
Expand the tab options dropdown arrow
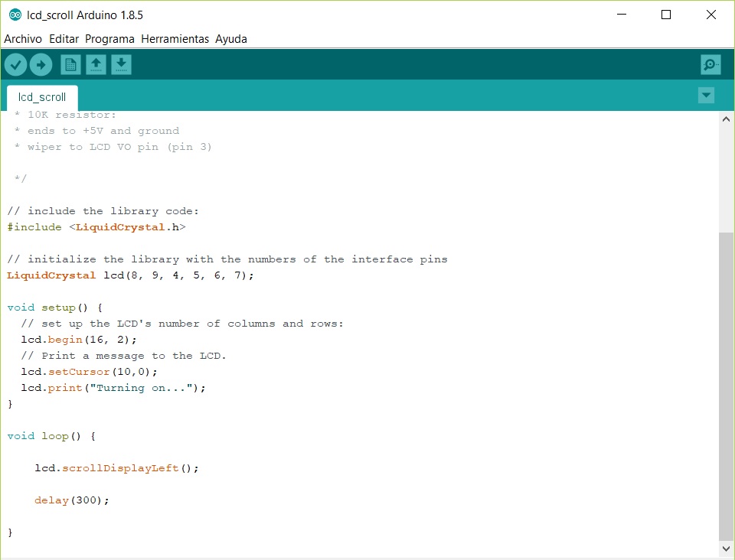click(707, 96)
